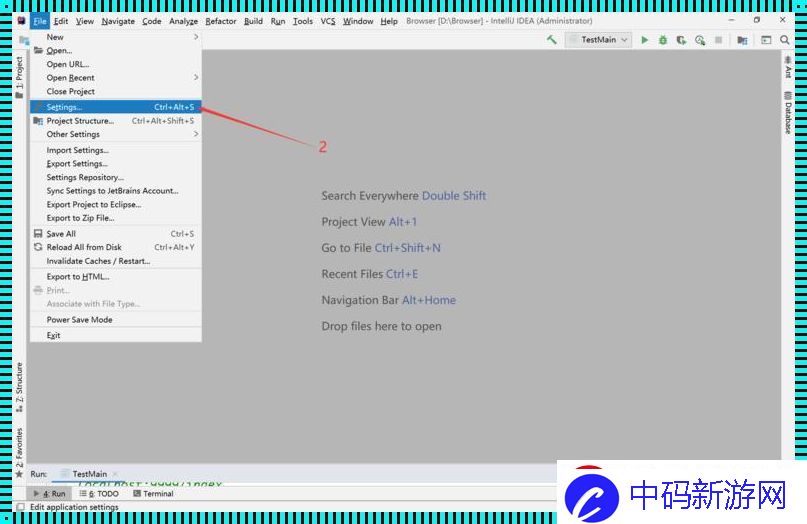The height and width of the screenshot is (524, 807).
Task: Toggle Power Save Mode
Action: pyautogui.click(x=116, y=320)
